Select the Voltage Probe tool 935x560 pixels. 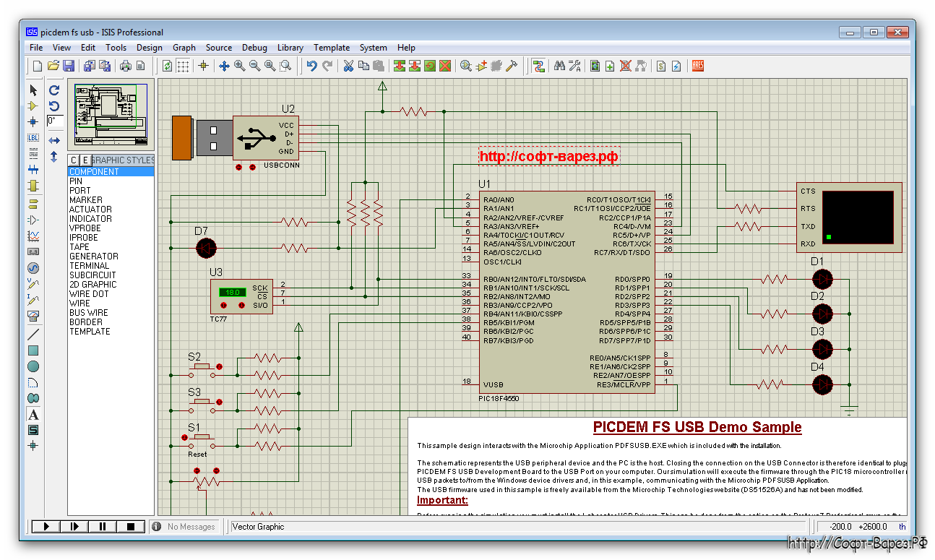(33, 284)
